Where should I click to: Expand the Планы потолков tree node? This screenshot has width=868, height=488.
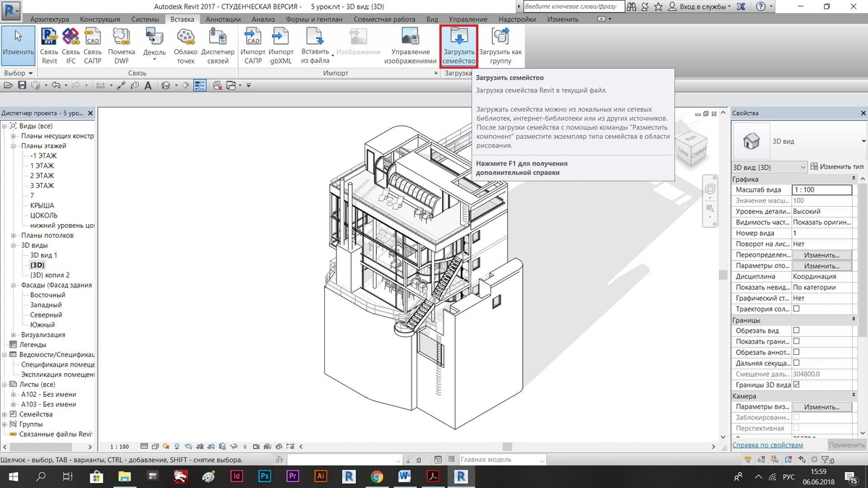click(14, 236)
